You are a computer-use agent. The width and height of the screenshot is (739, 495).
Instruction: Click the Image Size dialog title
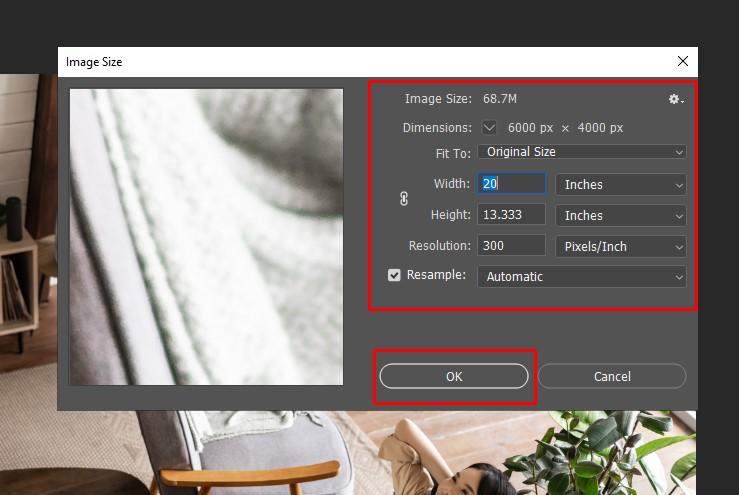94,62
